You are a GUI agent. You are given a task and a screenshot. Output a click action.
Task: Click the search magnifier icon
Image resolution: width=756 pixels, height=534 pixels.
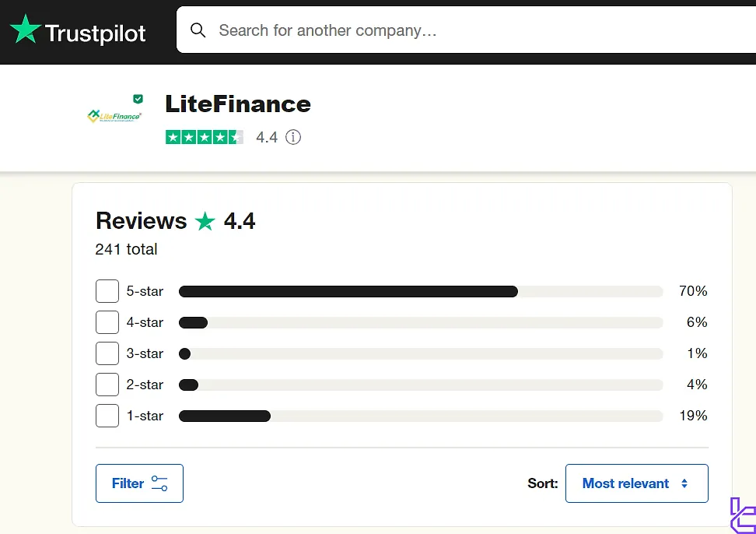click(198, 30)
